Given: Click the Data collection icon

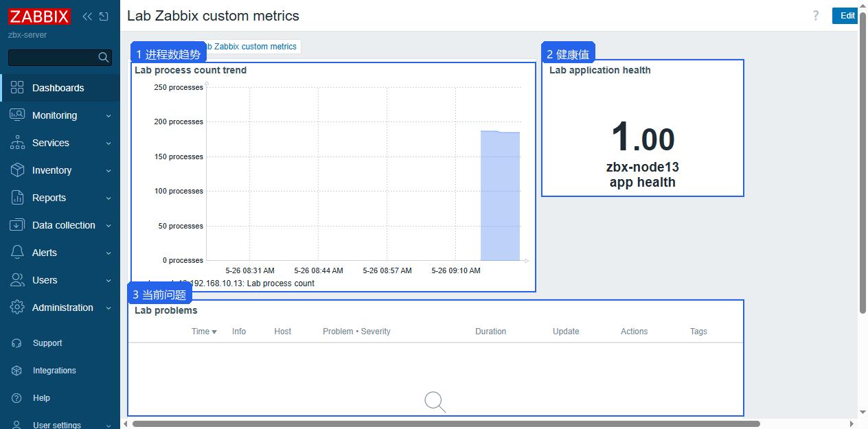Looking at the screenshot, I should [17, 225].
